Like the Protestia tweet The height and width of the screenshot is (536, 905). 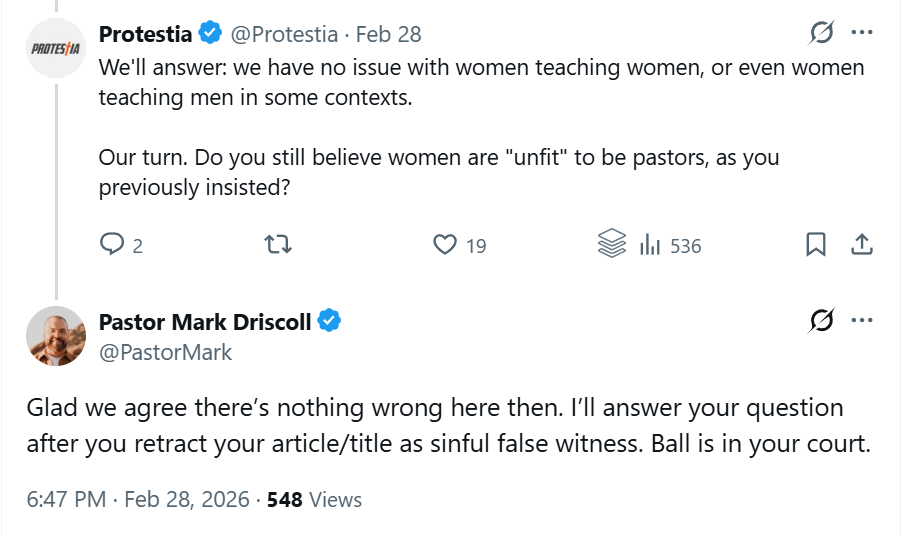[x=445, y=244]
